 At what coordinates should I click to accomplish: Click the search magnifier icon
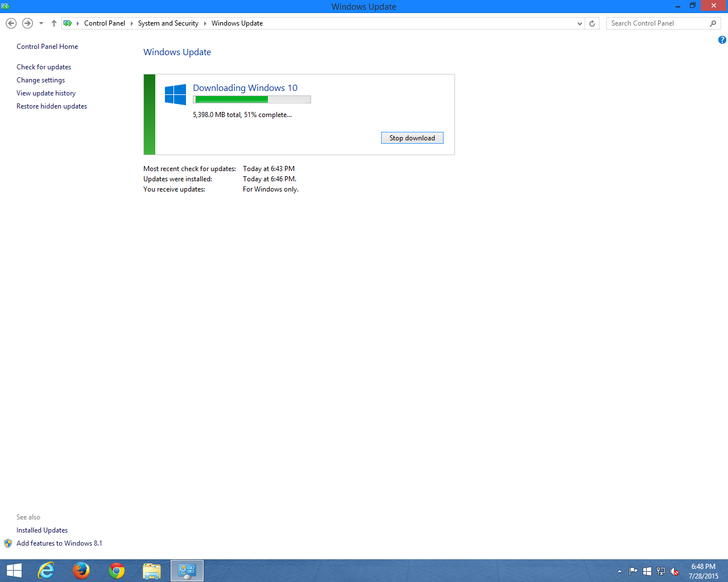(713, 23)
